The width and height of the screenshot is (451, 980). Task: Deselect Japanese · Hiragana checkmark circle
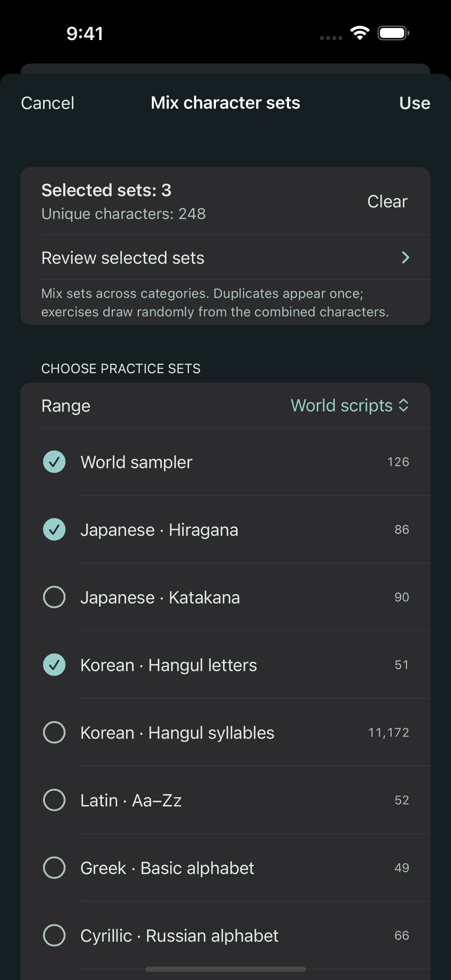click(54, 530)
